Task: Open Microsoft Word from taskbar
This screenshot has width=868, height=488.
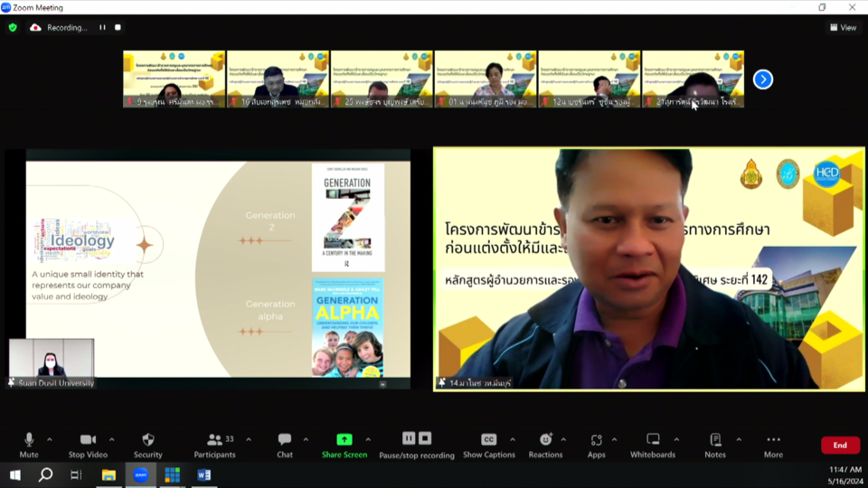Action: pos(203,474)
